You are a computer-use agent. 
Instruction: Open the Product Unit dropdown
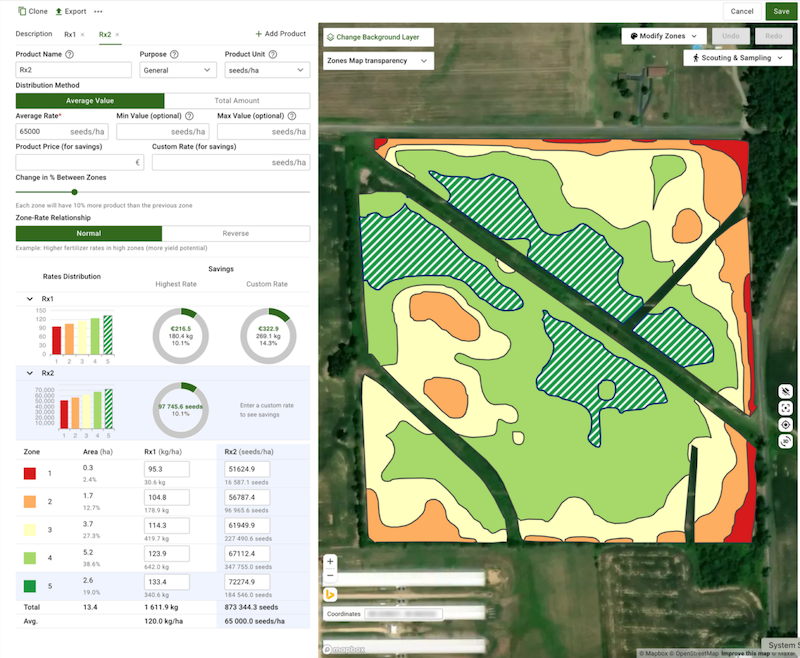pyautogui.click(x=266, y=70)
